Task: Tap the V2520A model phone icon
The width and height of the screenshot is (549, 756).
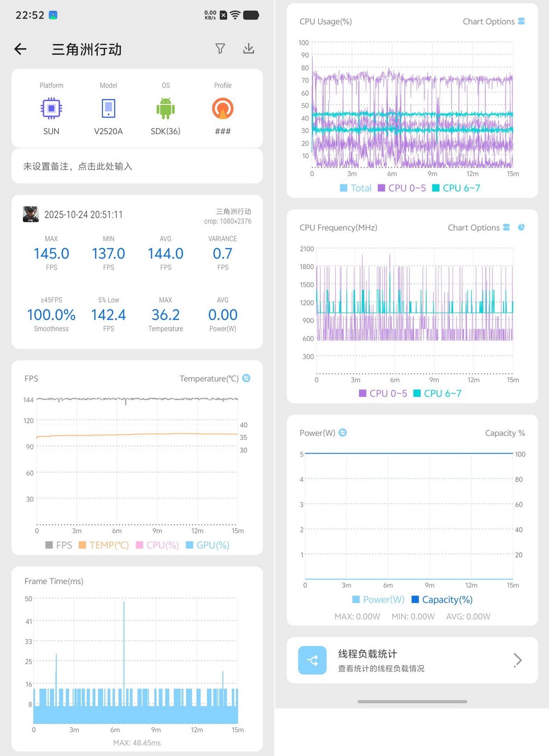Action: point(109,109)
